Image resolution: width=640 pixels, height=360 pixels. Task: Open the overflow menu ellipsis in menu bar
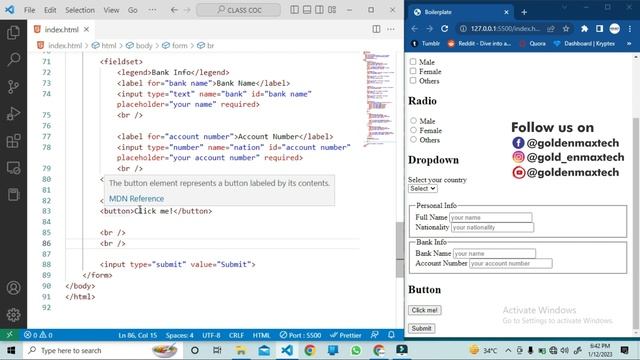tap(152, 10)
